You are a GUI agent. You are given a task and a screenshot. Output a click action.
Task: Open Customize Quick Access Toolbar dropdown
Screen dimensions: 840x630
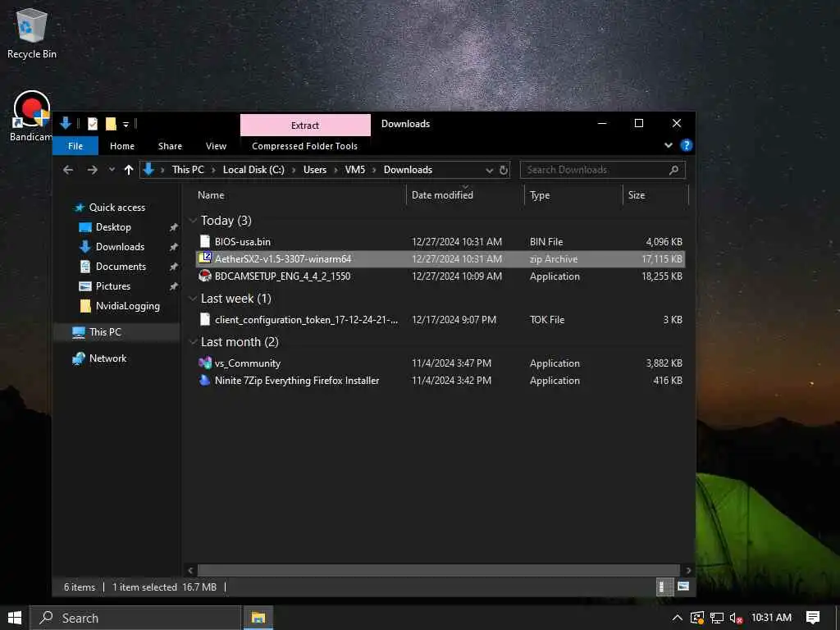126,125
